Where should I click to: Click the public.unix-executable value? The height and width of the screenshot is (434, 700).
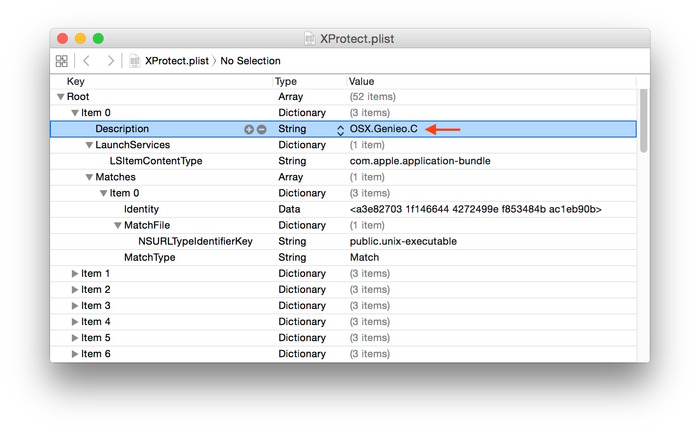tap(403, 242)
